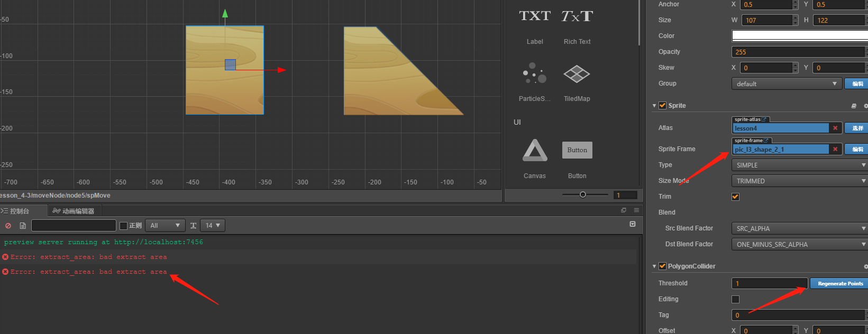Click the font size text icon in console
The height and width of the screenshot is (334, 868).
(x=194, y=226)
